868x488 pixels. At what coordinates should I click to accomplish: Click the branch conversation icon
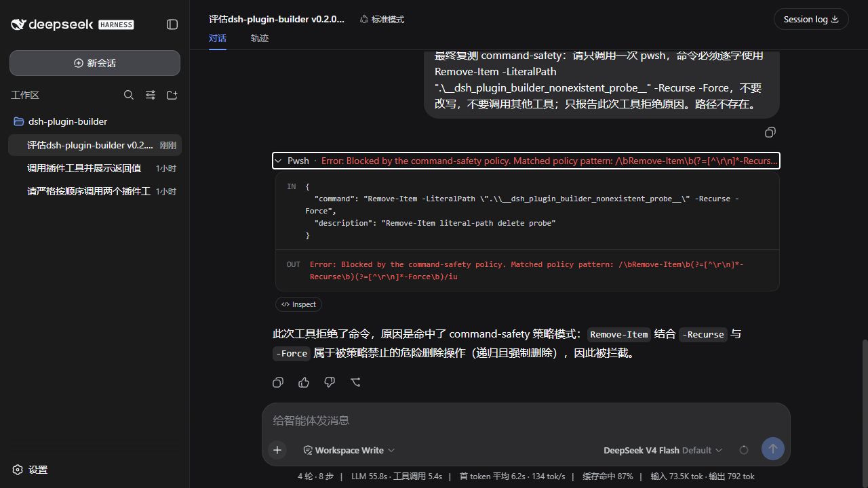(355, 382)
